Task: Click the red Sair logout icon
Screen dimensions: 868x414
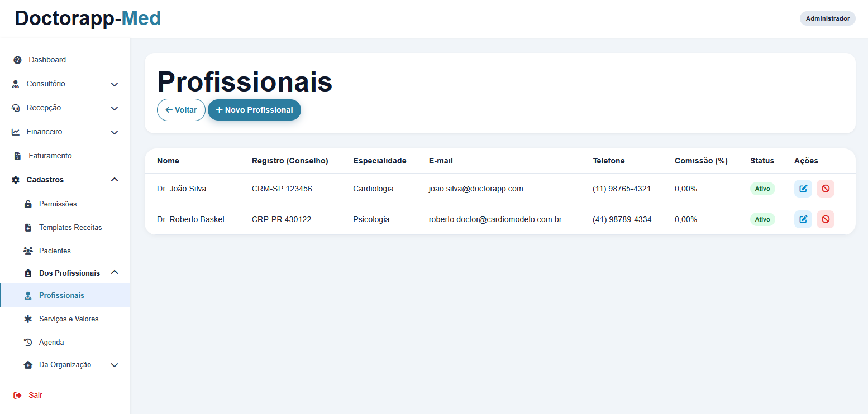Action: pyautogui.click(x=17, y=396)
